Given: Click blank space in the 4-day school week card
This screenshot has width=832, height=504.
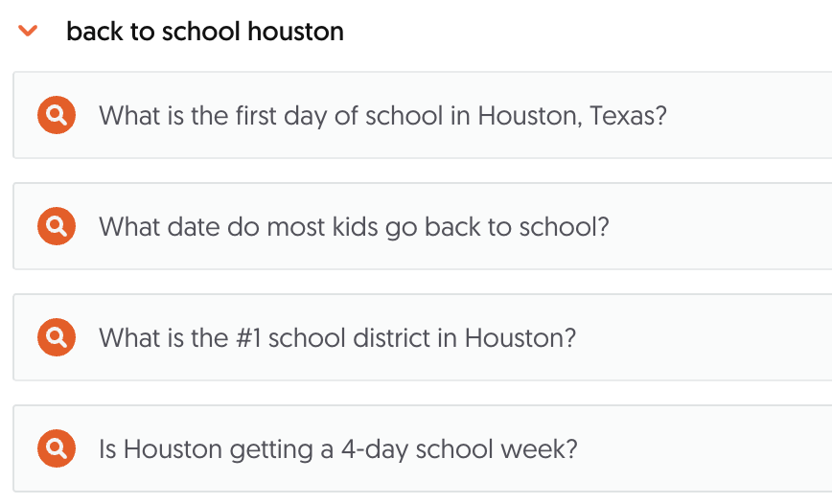Looking at the screenshot, I should 705,448.
